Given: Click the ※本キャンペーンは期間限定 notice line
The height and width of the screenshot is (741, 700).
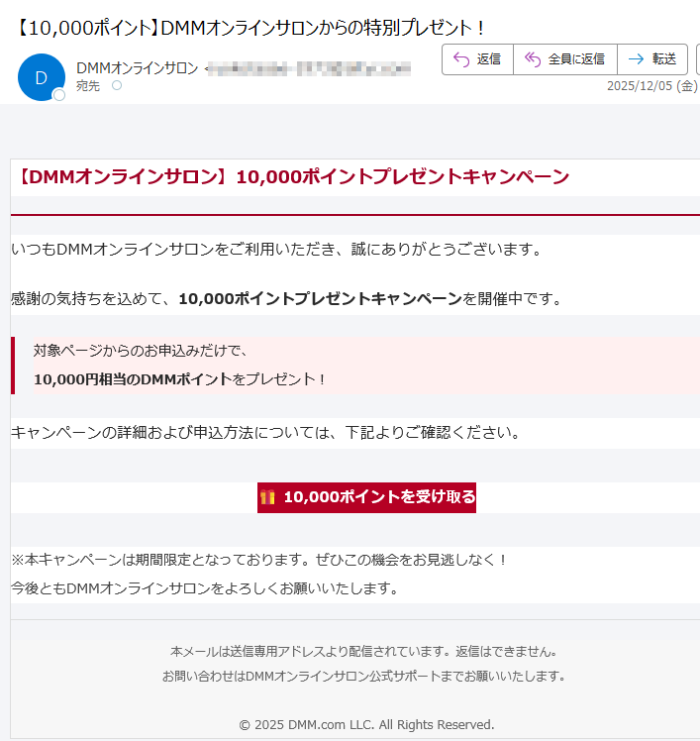Looking at the screenshot, I should (259, 560).
